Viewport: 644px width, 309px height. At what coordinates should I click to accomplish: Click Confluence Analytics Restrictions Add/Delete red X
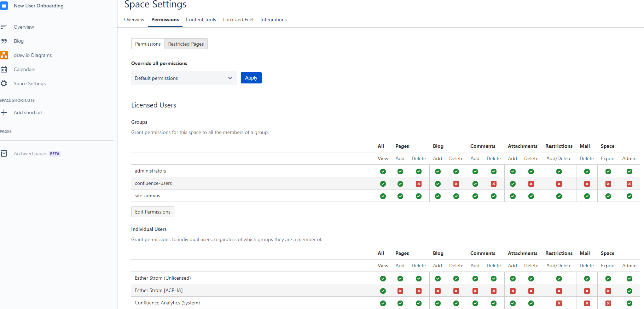[559, 303]
